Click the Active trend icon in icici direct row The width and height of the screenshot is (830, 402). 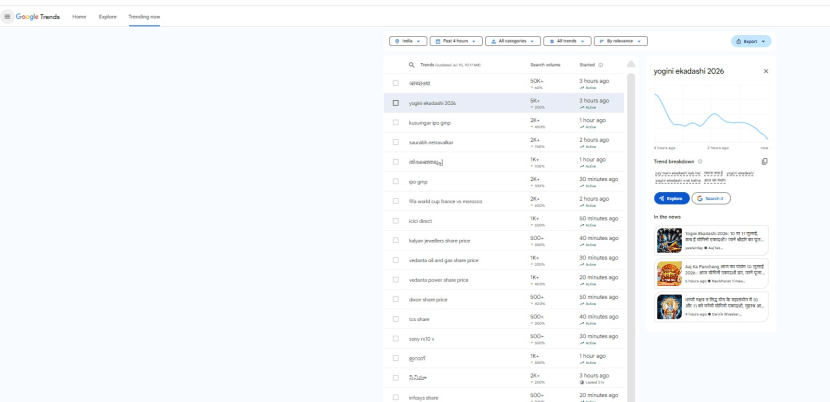[x=582, y=225]
